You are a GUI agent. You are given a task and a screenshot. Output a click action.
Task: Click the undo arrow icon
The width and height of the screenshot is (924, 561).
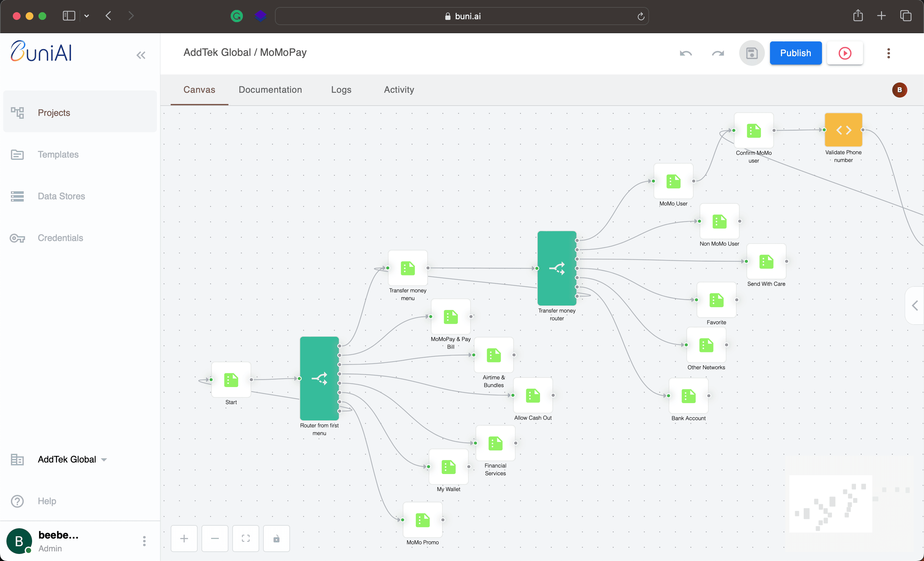point(686,53)
